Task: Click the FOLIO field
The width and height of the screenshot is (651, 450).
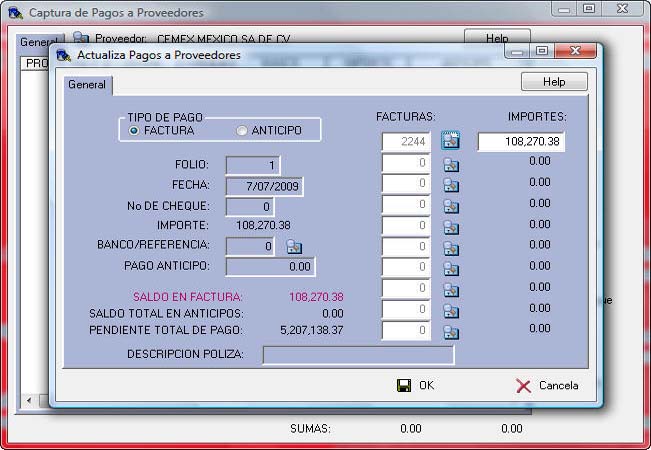Action: (253, 165)
